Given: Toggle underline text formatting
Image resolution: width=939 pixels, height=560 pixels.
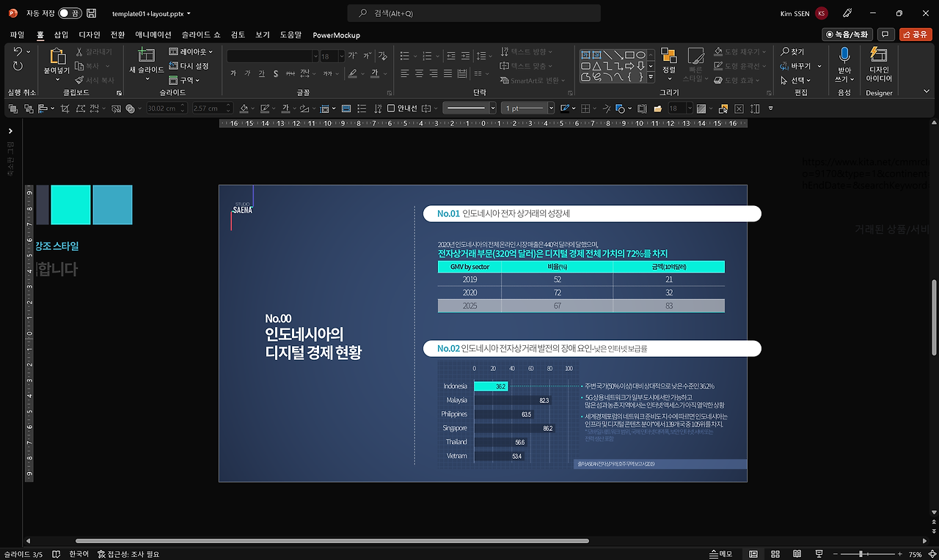Looking at the screenshot, I should [x=261, y=73].
